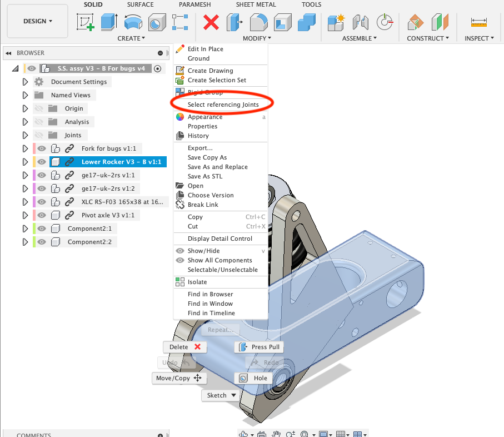Hide the Fork for bugs v1:1 component
Viewport: 504px width, 437px height.
(x=42, y=148)
